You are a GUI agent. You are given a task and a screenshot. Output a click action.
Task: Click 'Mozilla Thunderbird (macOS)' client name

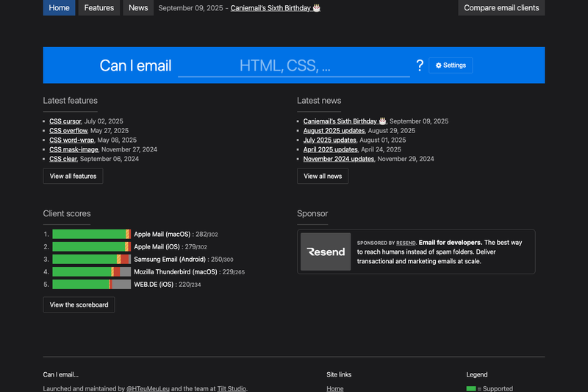176,272
